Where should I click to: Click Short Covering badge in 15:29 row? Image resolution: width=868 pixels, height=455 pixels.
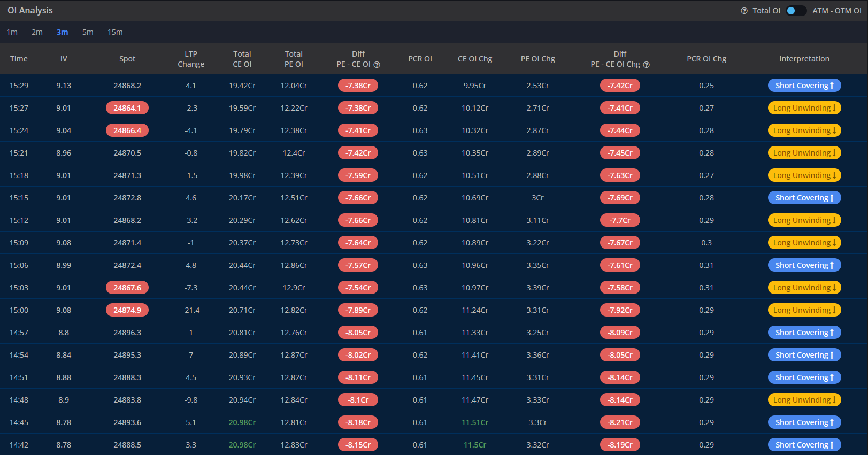pos(804,86)
